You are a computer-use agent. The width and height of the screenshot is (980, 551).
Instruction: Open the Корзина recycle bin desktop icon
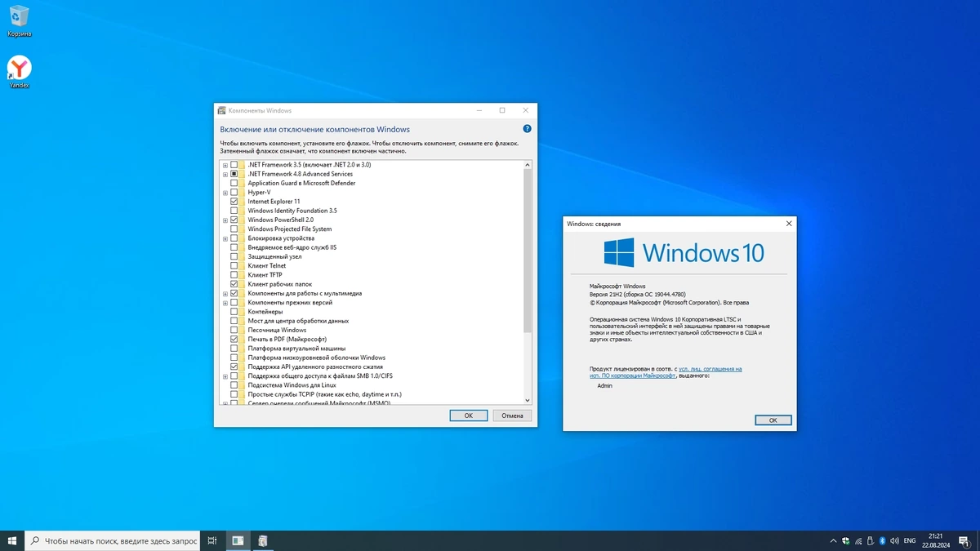[19, 21]
